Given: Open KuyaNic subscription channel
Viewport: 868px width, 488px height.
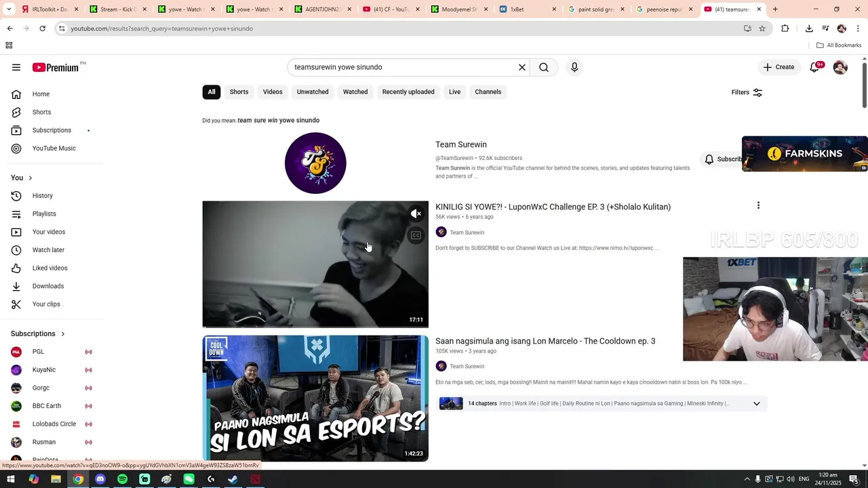Looking at the screenshot, I should tap(54, 370).
